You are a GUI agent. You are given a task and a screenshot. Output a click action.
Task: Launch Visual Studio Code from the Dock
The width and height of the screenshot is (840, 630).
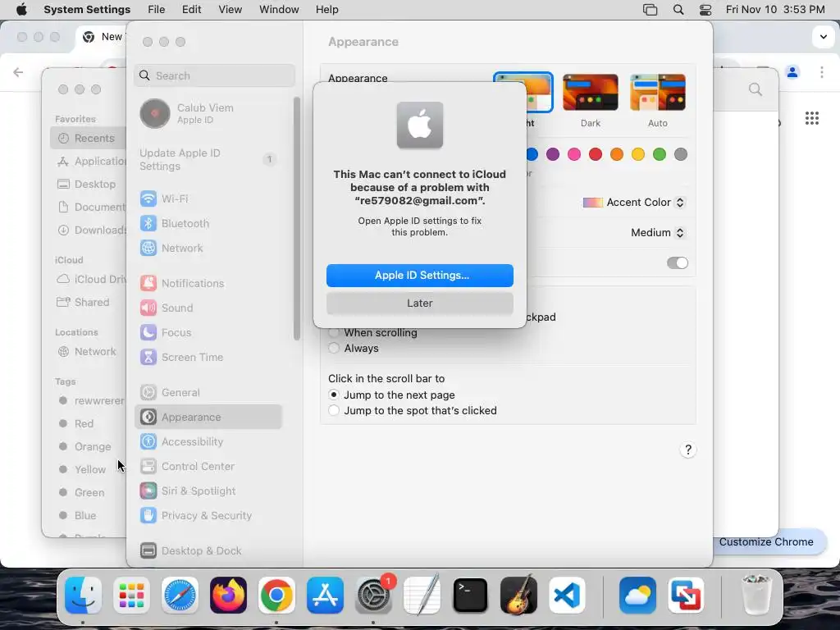[567, 596]
